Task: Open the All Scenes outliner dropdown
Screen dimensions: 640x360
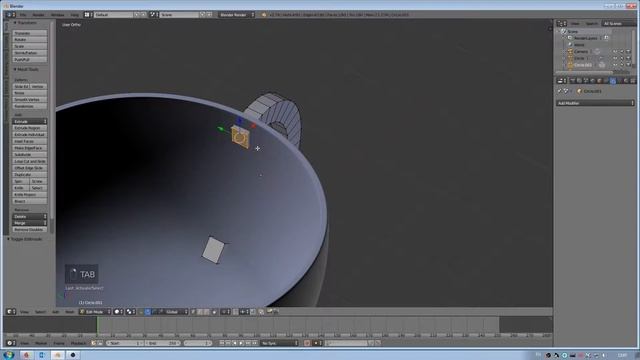Action: (x=618, y=24)
